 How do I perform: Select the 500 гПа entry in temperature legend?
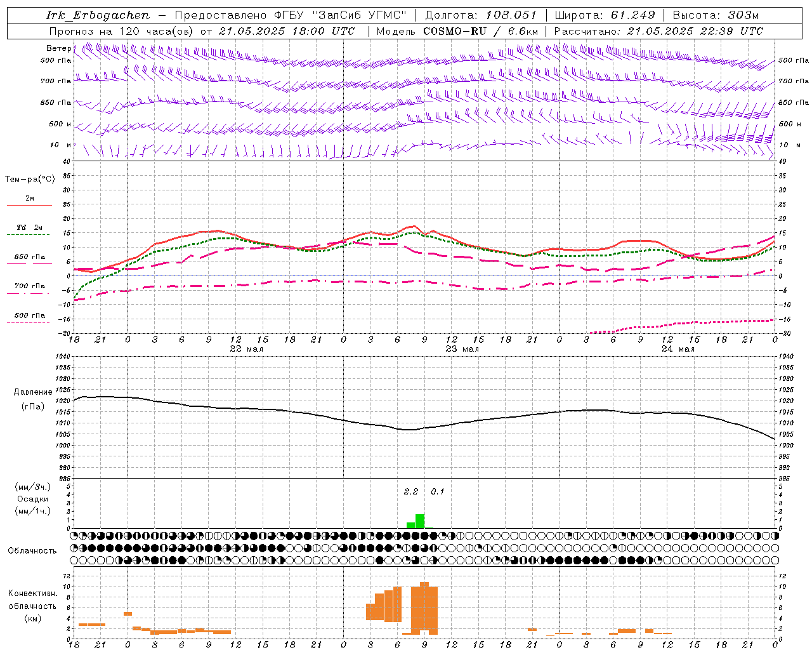coord(29,315)
